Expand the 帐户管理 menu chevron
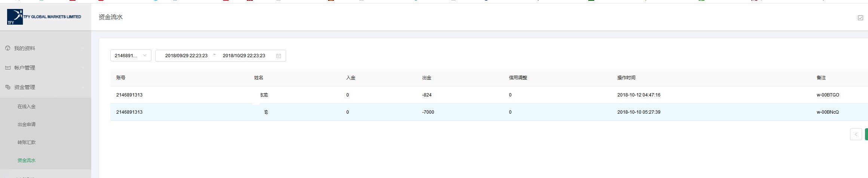This screenshot has width=868, height=178. click(x=83, y=68)
